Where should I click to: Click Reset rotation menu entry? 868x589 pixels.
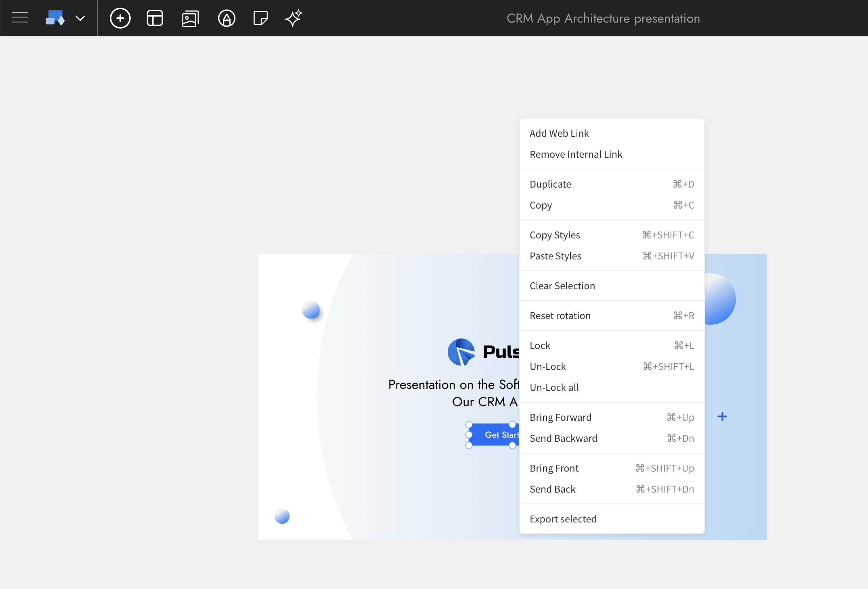(x=560, y=316)
